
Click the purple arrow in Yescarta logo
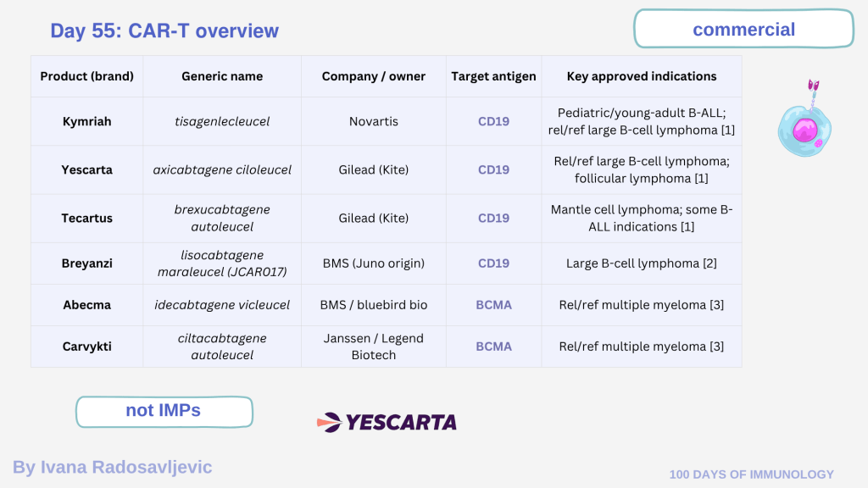[x=327, y=421]
